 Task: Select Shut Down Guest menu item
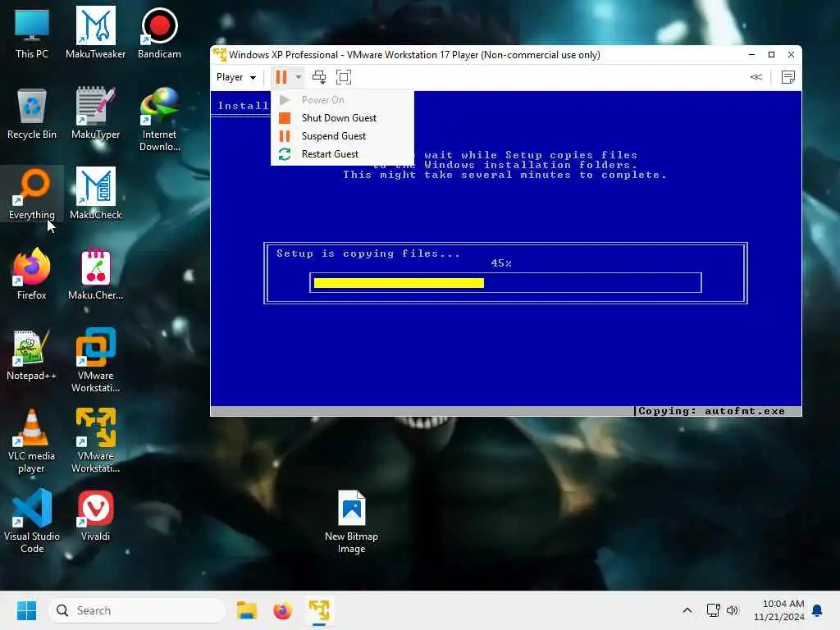pyautogui.click(x=342, y=118)
